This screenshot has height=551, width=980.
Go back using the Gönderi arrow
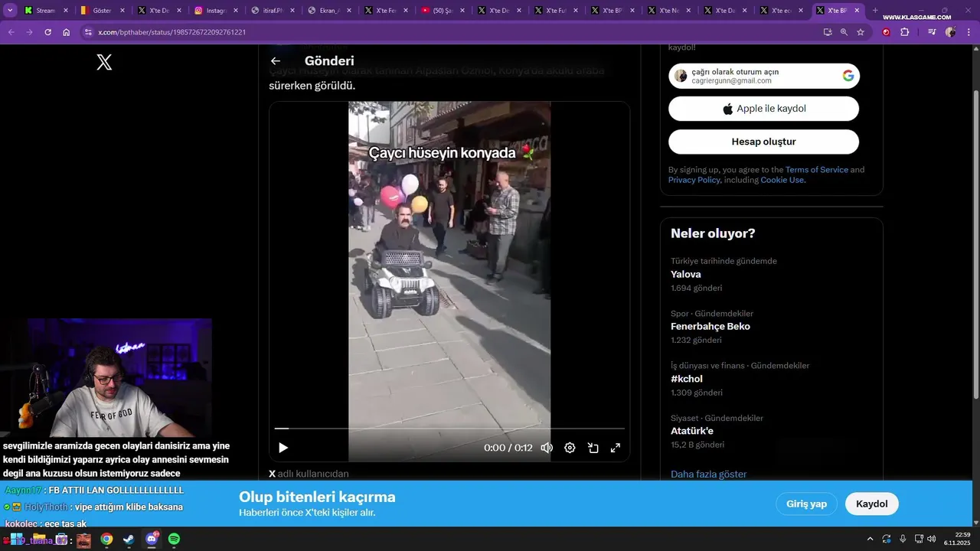(x=276, y=61)
